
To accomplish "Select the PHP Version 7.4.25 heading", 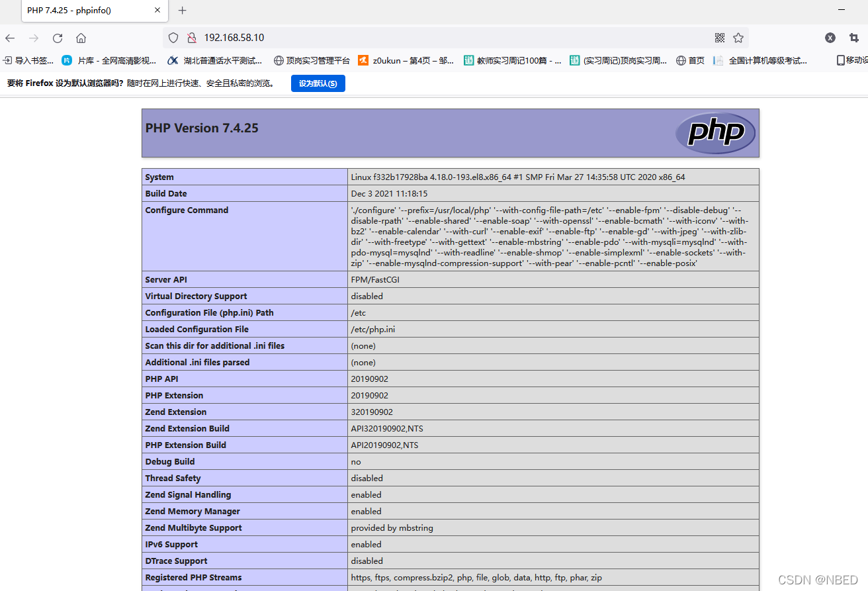I will [x=202, y=128].
